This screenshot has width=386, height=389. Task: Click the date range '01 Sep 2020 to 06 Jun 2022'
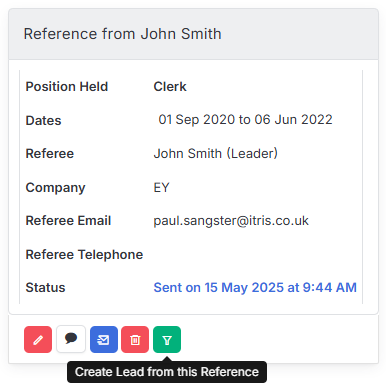point(245,120)
